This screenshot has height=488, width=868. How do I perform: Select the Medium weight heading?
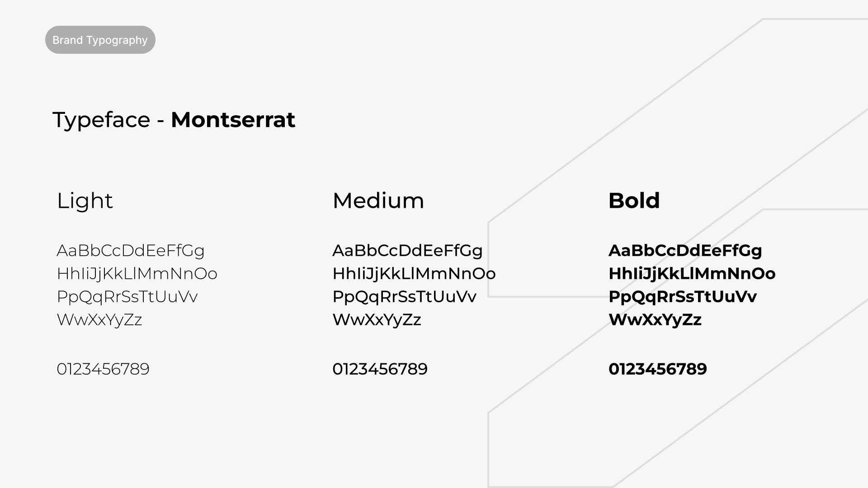(378, 201)
